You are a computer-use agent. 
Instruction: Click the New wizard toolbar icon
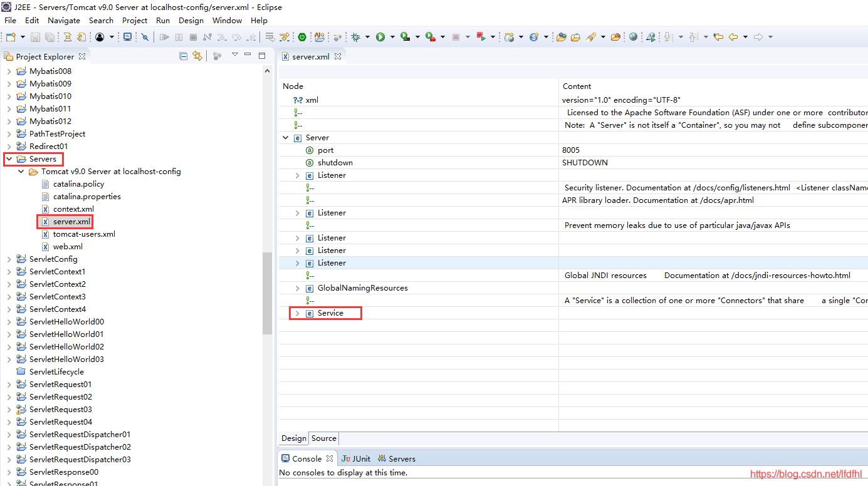click(11, 38)
